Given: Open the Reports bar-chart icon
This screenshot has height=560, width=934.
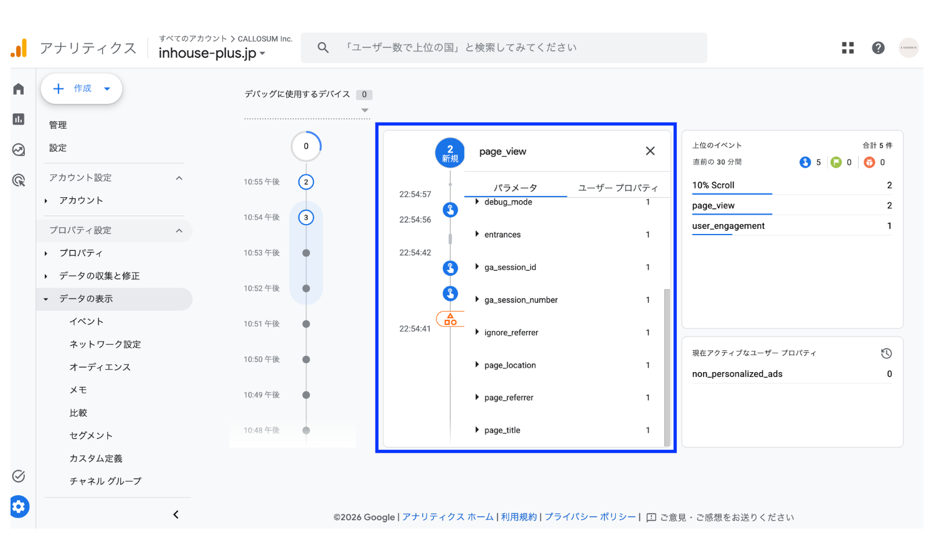Looking at the screenshot, I should (x=19, y=119).
